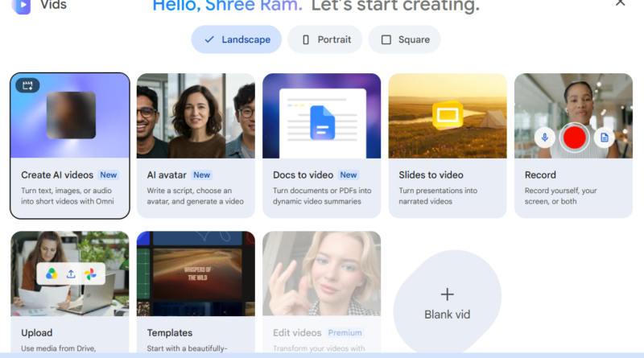This screenshot has width=644, height=358.
Task: Click the microphone icon on Record card
Action: 545,138
